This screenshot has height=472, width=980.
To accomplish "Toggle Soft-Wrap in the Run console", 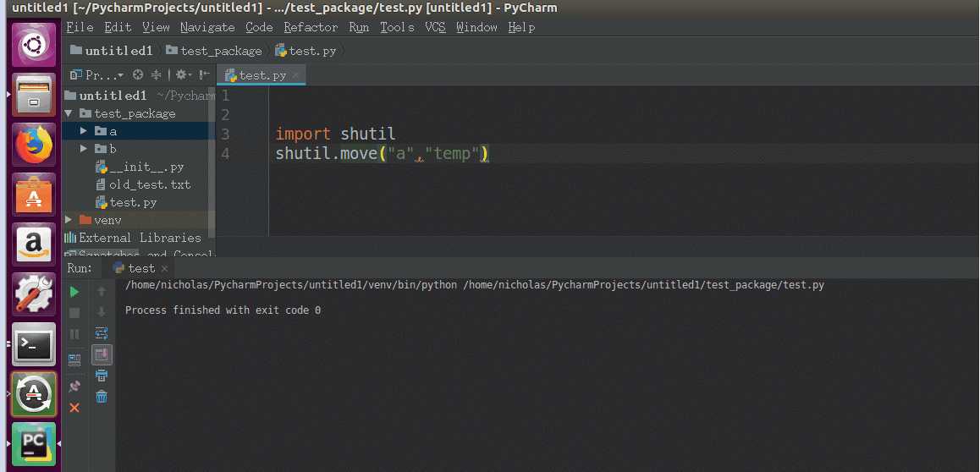I will pos(102,332).
